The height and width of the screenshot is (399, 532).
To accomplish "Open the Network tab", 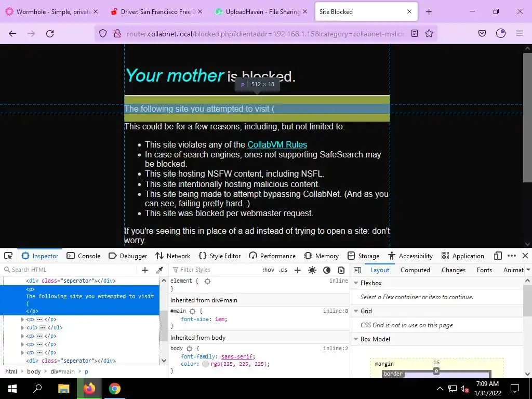I will click(172, 256).
